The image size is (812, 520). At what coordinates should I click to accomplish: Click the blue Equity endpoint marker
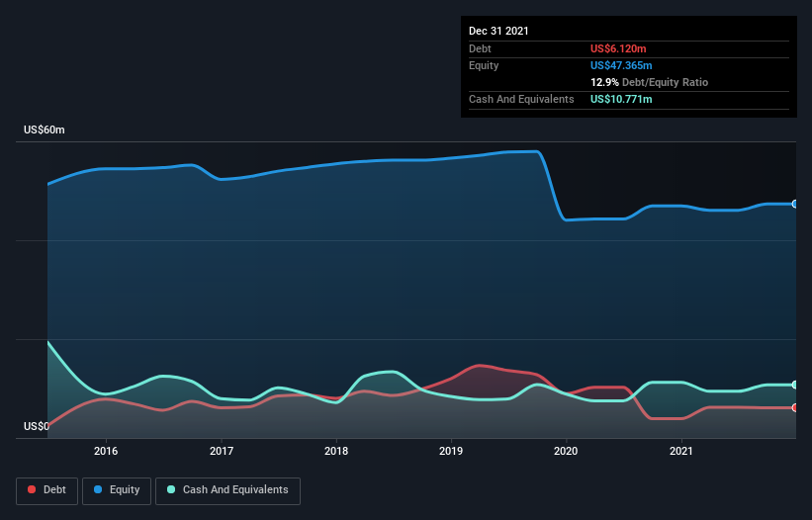795,205
